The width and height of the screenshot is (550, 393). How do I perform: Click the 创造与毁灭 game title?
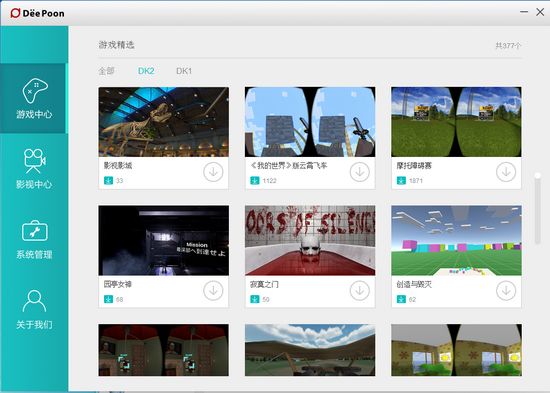(x=414, y=284)
